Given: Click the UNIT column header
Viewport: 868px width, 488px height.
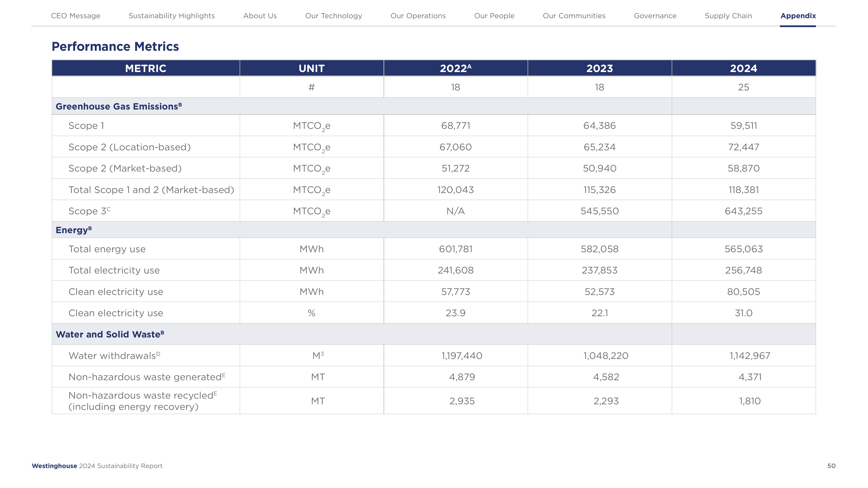Looking at the screenshot, I should (x=312, y=68).
